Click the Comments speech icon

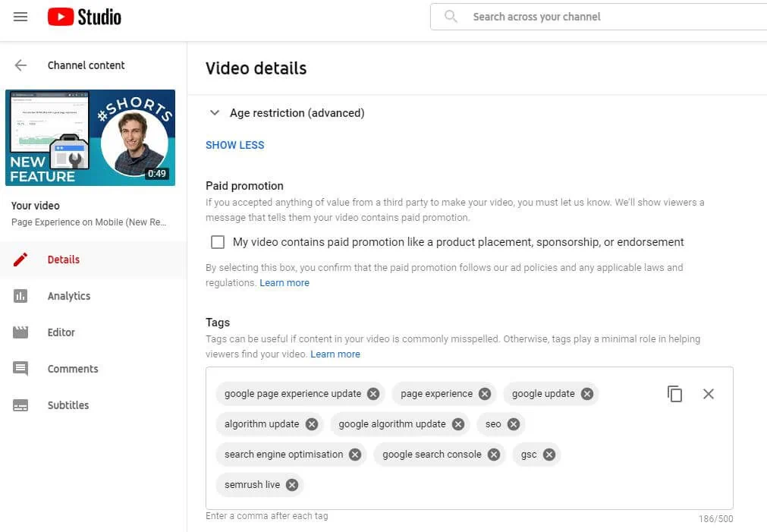(20, 369)
